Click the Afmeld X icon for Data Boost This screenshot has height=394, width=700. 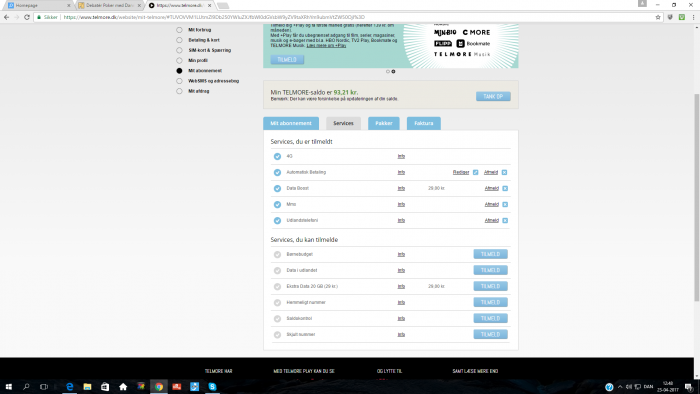(x=505, y=188)
